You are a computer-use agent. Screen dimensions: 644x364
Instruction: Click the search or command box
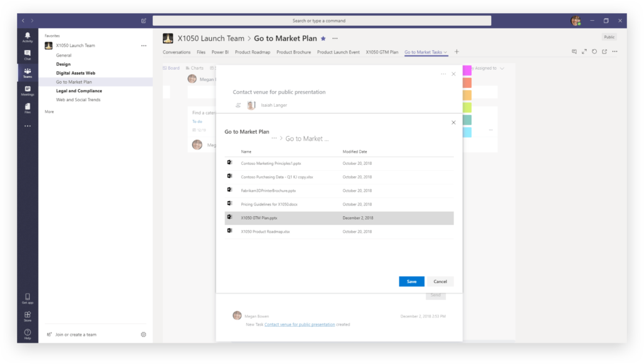(321, 21)
